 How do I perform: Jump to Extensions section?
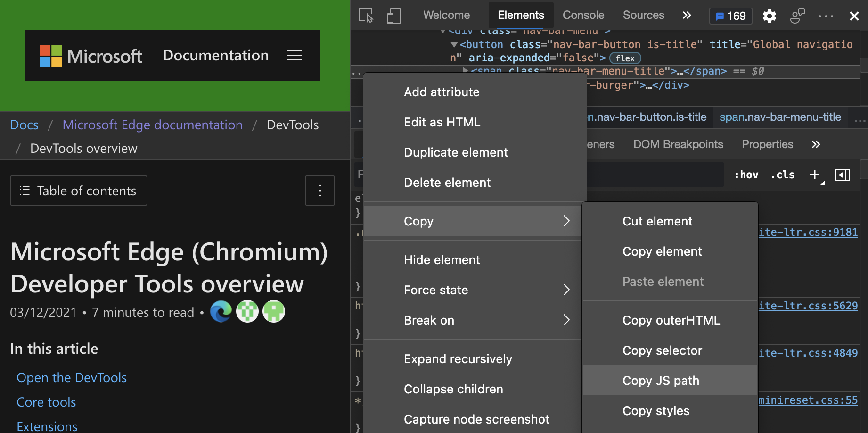pyautogui.click(x=47, y=426)
